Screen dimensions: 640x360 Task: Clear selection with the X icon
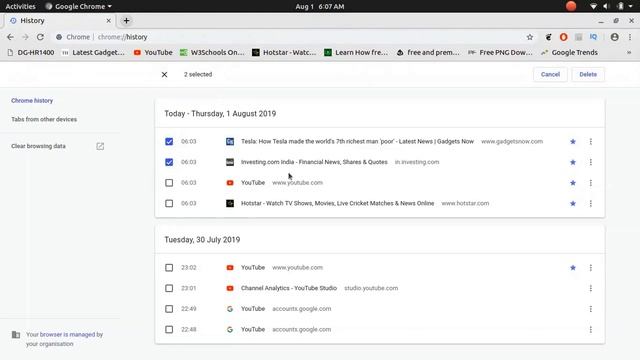tap(164, 74)
